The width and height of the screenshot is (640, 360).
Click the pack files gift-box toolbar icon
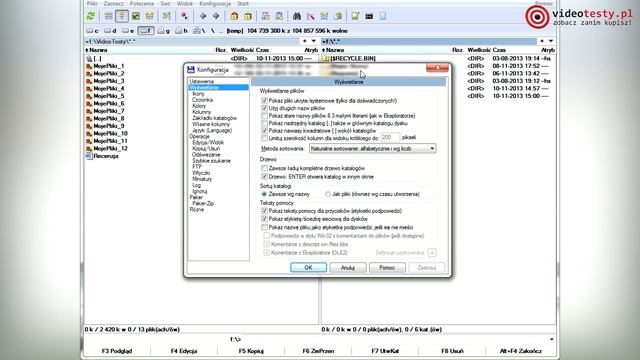tap(234, 16)
